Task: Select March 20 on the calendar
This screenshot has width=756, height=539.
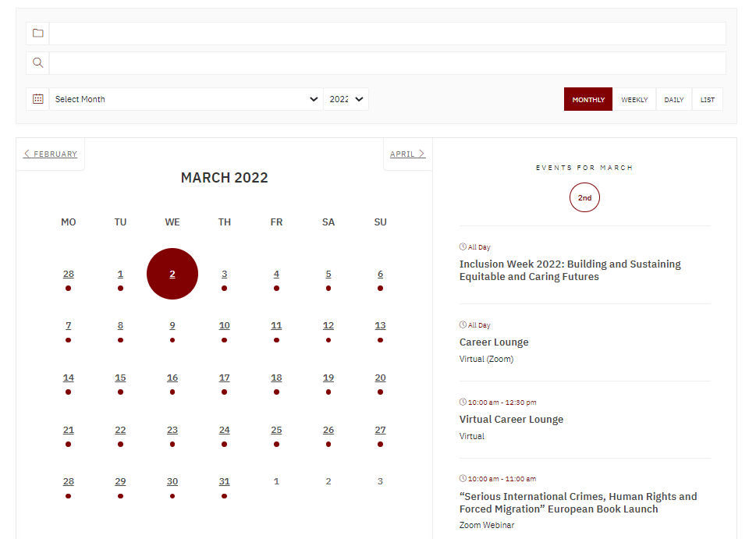Action: pos(381,378)
